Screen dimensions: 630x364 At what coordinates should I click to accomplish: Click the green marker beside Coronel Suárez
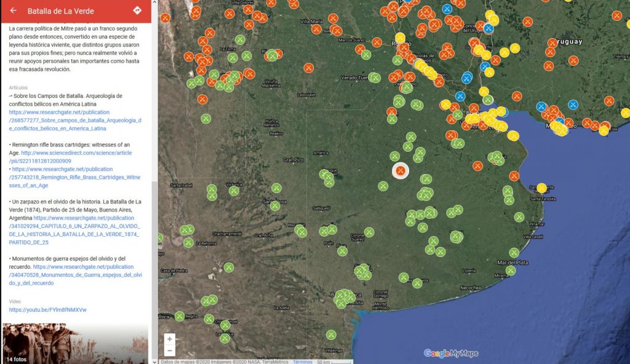(x=369, y=232)
